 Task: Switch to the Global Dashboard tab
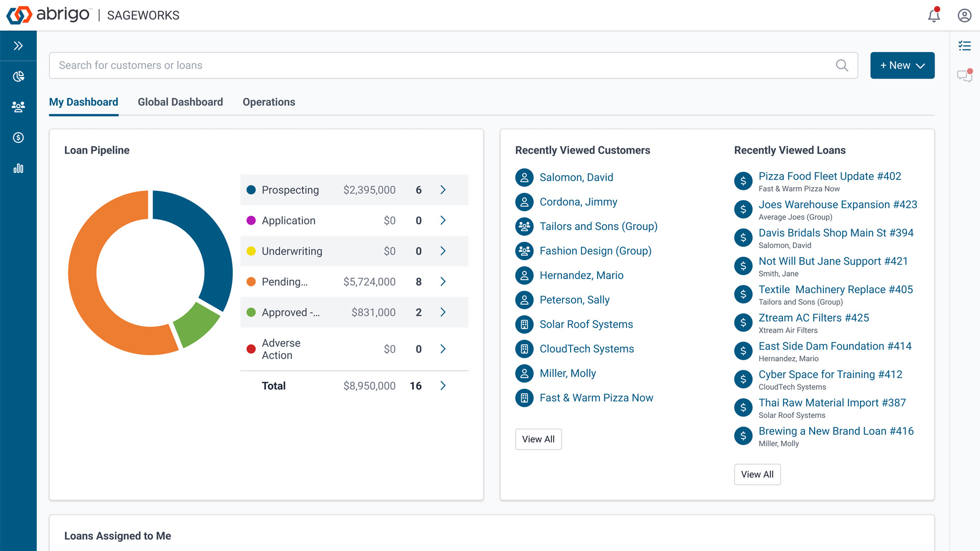pos(180,102)
